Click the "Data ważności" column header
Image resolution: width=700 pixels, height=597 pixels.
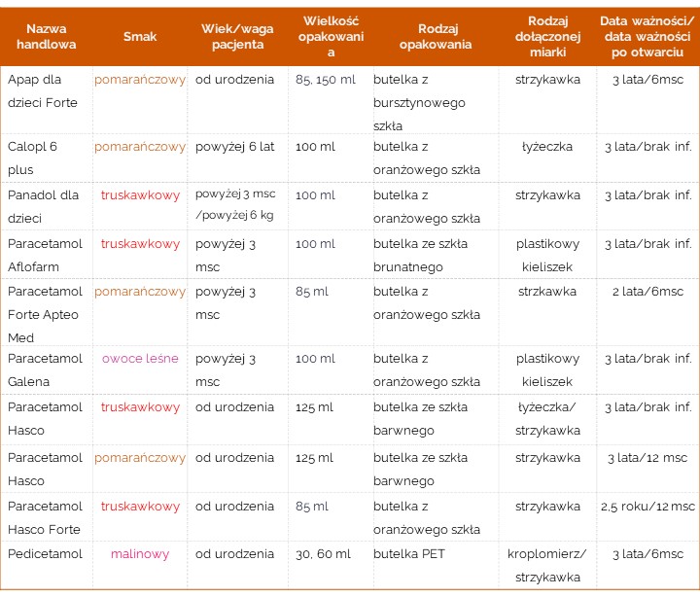(x=647, y=36)
